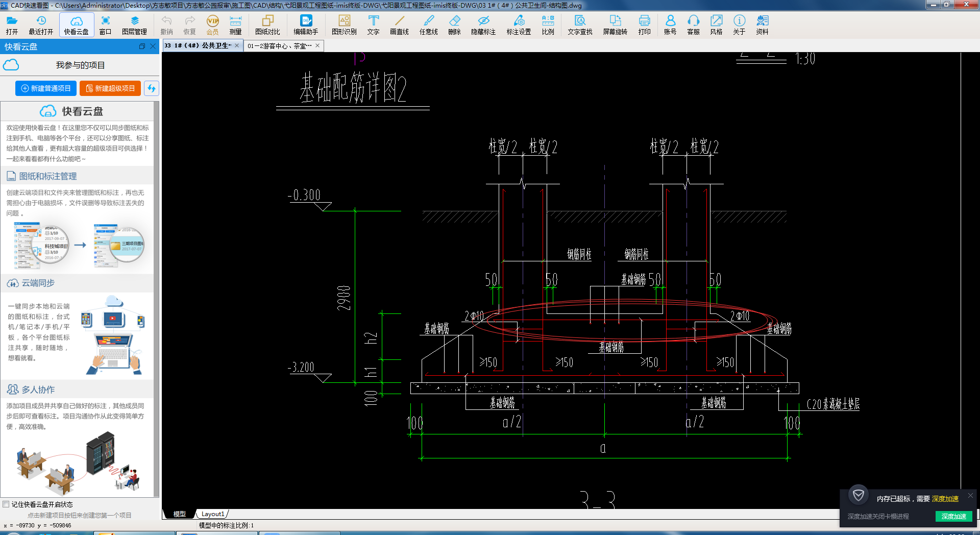Open the 关于 about icon
The height and width of the screenshot is (535, 980).
[x=739, y=25]
